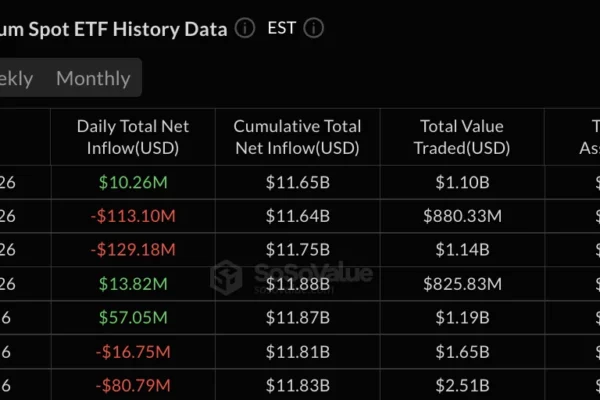The image size is (600, 400).
Task: Select the -$129.18M daily outflow cell
Action: 133,249
